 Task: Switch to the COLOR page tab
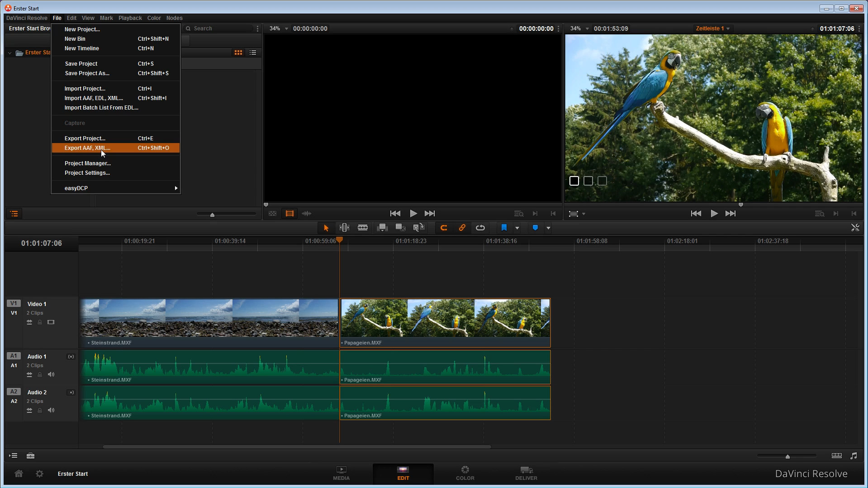[465, 473]
